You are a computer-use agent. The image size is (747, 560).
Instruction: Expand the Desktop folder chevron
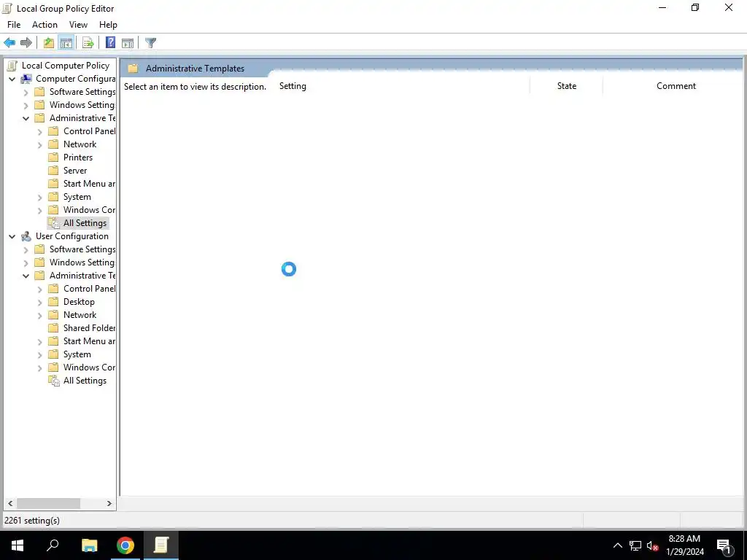point(40,303)
